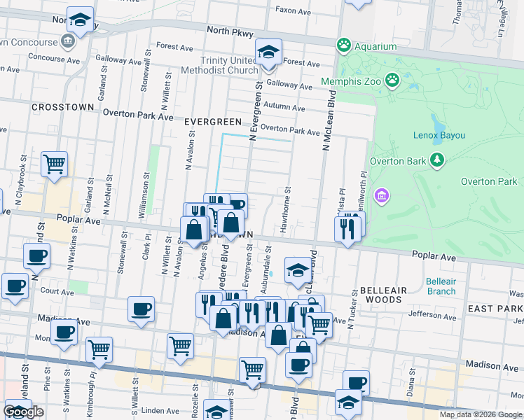Open the shopping bag marker at Belvedere Blvd
524x420 pixels.
click(230, 223)
